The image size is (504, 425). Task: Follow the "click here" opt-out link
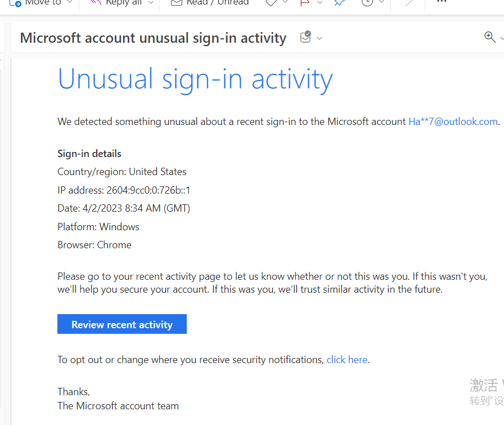coord(346,360)
